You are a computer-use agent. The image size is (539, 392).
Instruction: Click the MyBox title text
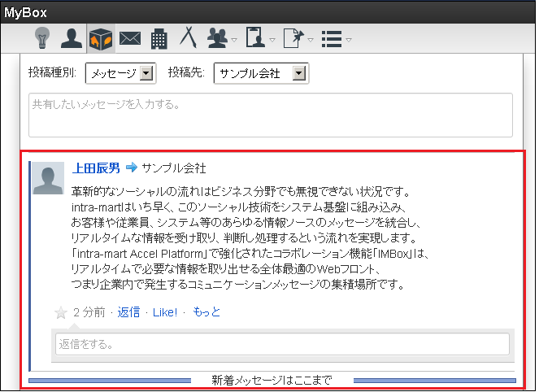click(x=25, y=12)
